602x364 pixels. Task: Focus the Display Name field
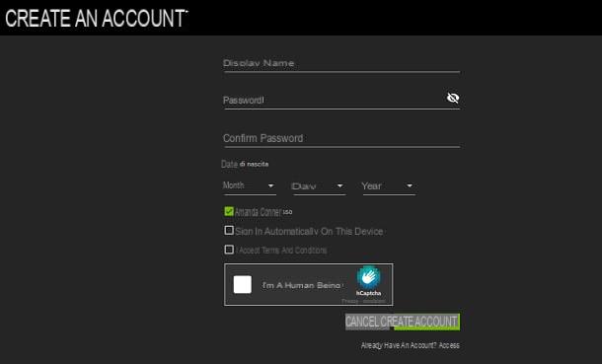pos(341,63)
